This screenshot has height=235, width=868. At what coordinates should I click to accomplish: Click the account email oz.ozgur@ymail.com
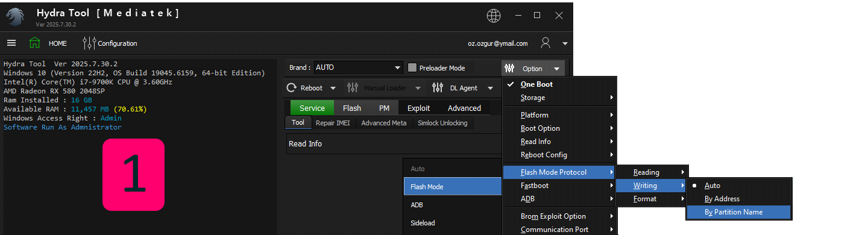pos(498,43)
